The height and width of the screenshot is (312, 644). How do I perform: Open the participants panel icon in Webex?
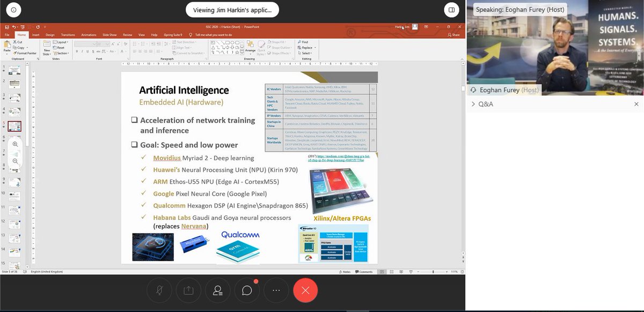click(218, 290)
